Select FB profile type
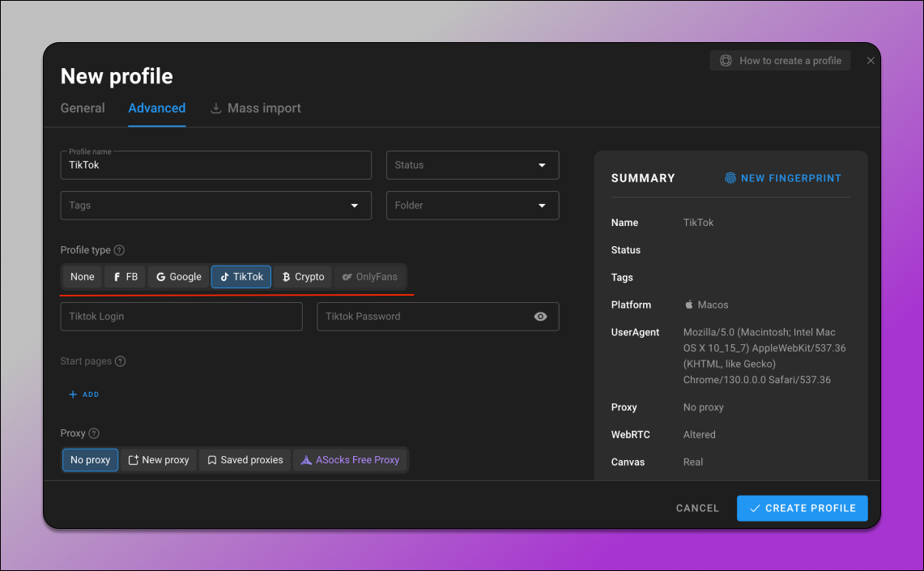924x571 pixels. tap(126, 277)
